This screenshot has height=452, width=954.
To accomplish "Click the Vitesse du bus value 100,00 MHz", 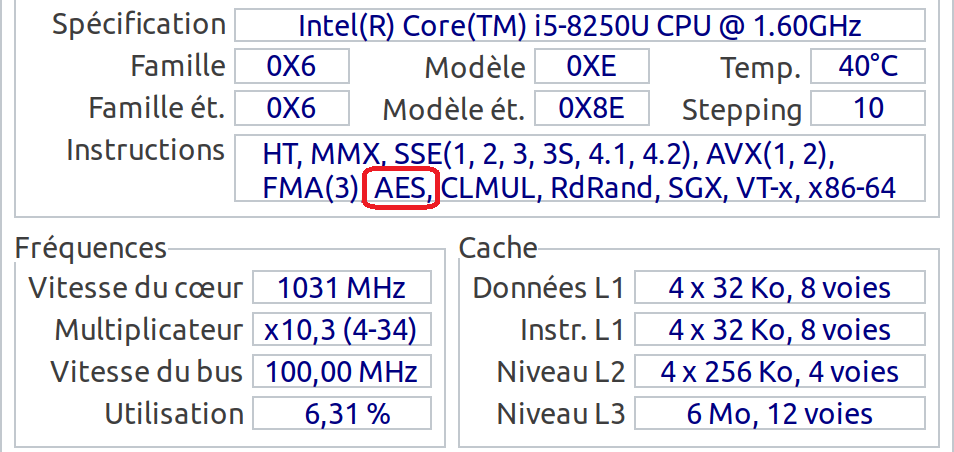I will pyautogui.click(x=342, y=372).
